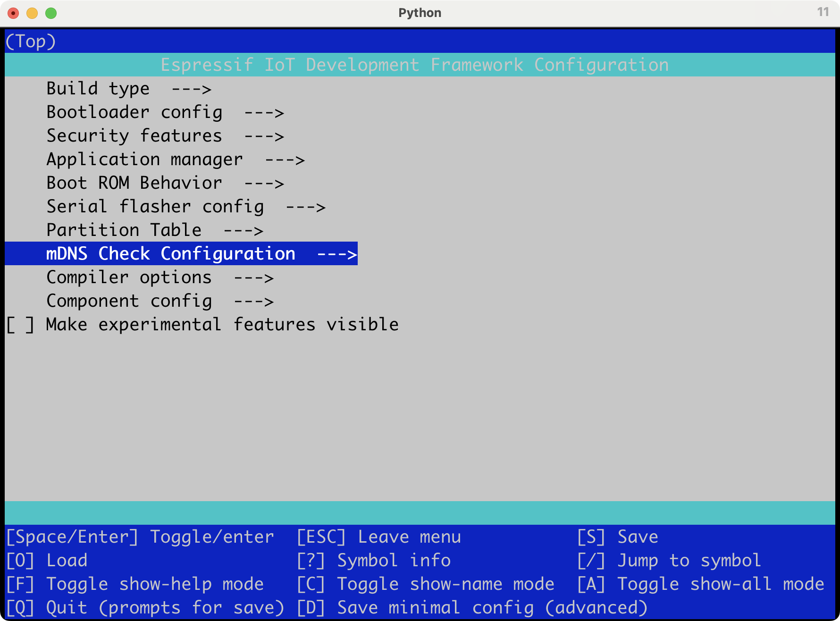840x621 pixels.
Task: Open the Application manager submenu
Action: [176, 159]
